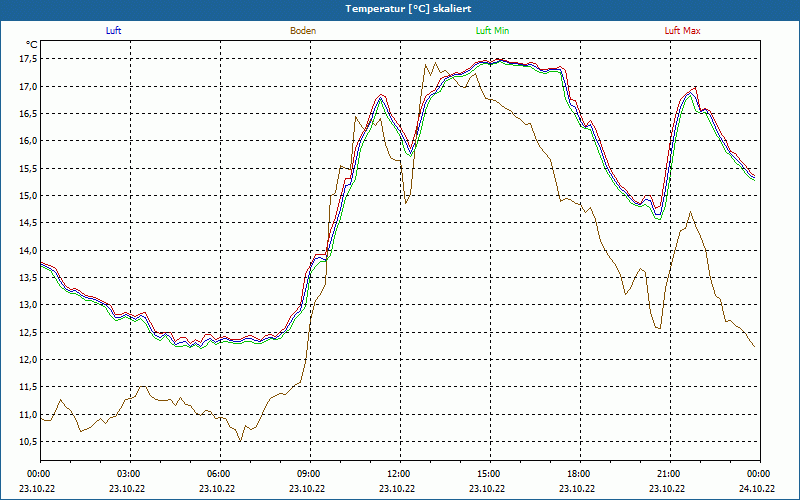
Task: Click the 10,5 y-axis value
Action: 28,442
